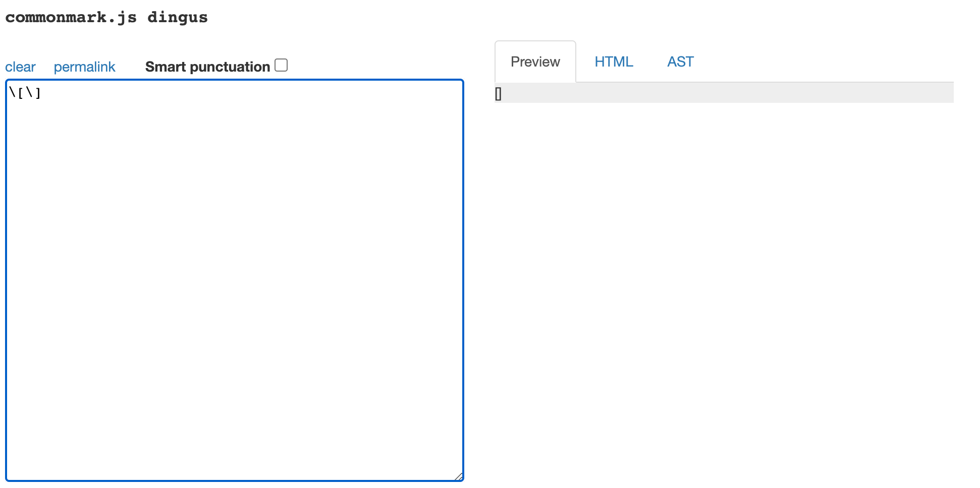
Task: Click "commonmark.js" in the page heading
Action: [x=71, y=18]
